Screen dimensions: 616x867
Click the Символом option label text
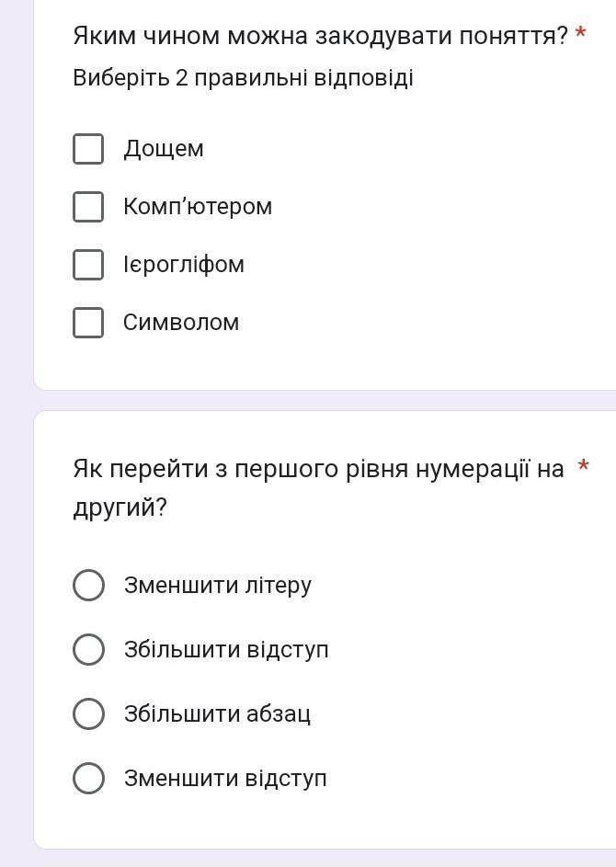click(181, 323)
